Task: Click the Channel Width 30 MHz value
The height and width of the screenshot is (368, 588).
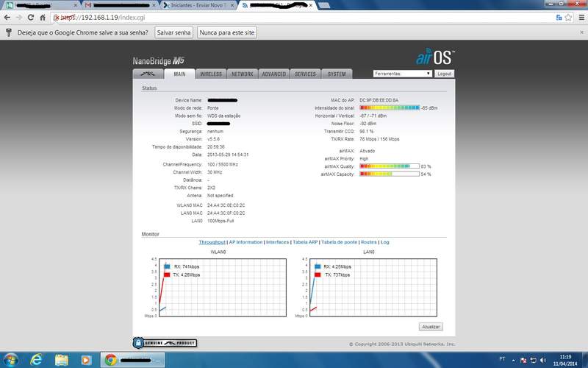Action: (215, 172)
